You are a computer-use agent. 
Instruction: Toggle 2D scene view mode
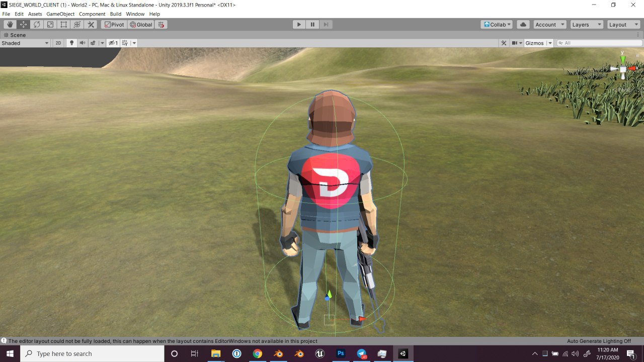tap(58, 43)
